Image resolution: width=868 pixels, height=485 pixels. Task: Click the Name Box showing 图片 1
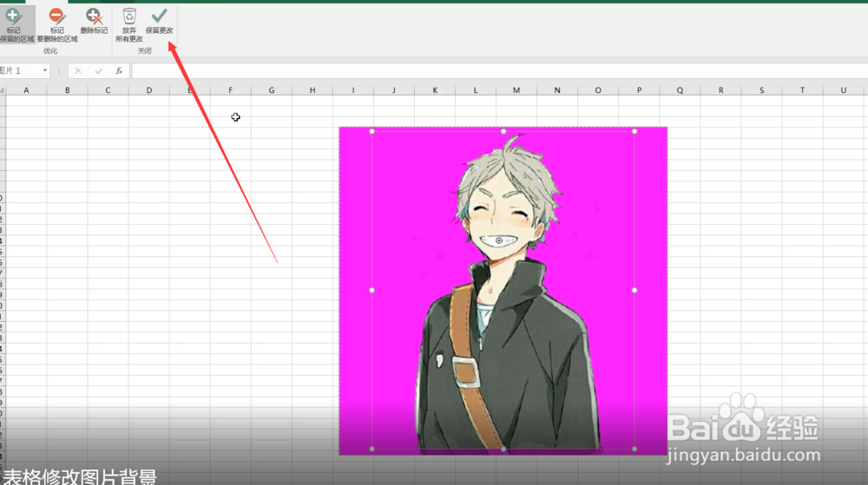pos(20,71)
